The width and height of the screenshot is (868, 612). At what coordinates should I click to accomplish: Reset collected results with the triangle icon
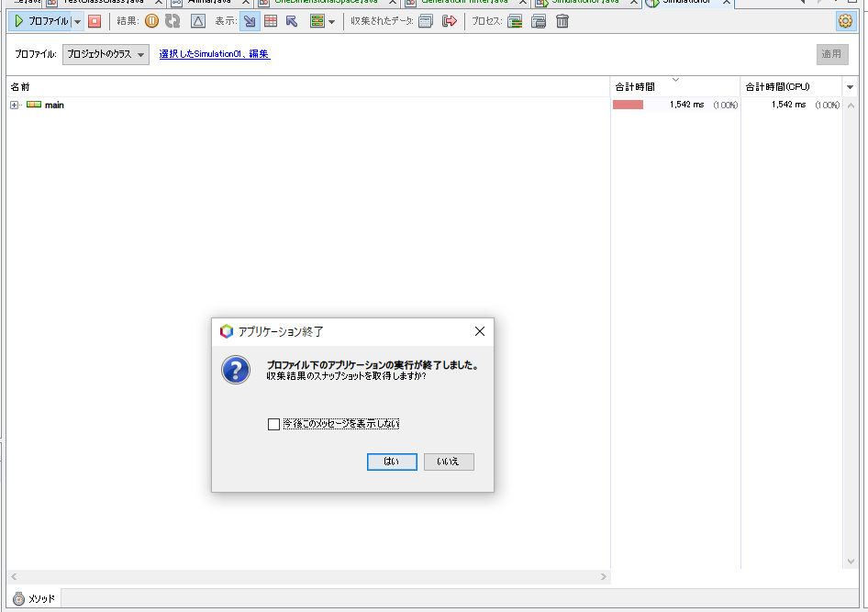(x=197, y=22)
